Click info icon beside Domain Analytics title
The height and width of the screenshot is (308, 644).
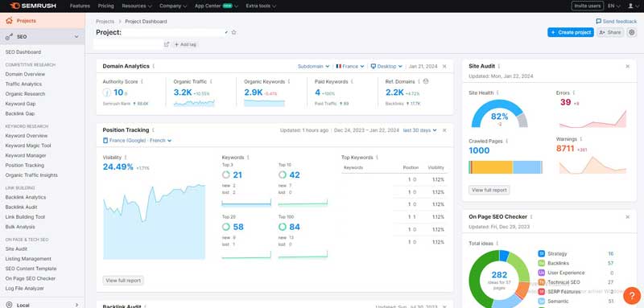(154, 66)
